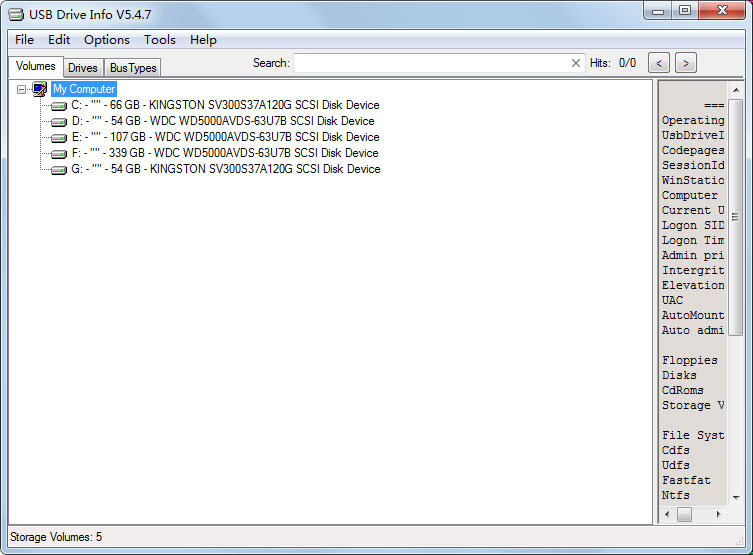Click the info panel scroll up arrow
The width and height of the screenshot is (753, 555).
736,90
